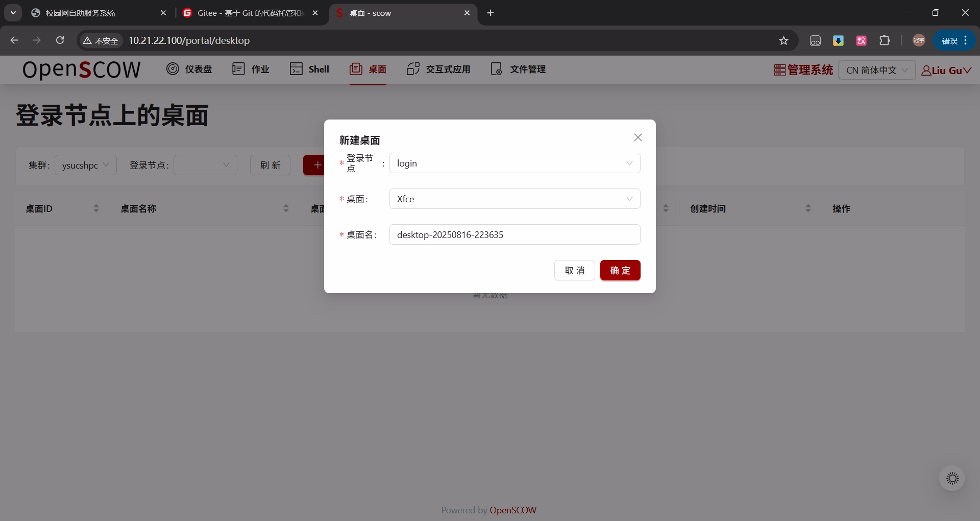
Task: Open the 登录节点 dropdown showing login
Action: (x=514, y=163)
